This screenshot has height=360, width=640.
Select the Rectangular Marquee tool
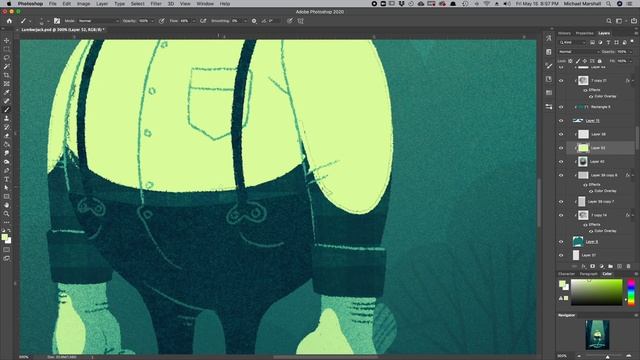pyautogui.click(x=7, y=49)
